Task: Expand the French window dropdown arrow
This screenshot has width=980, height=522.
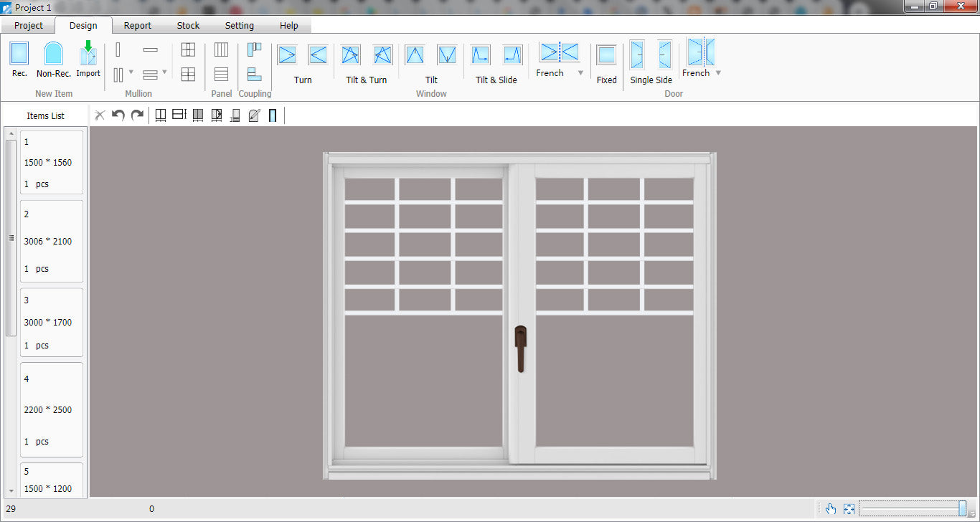Action: [x=580, y=73]
